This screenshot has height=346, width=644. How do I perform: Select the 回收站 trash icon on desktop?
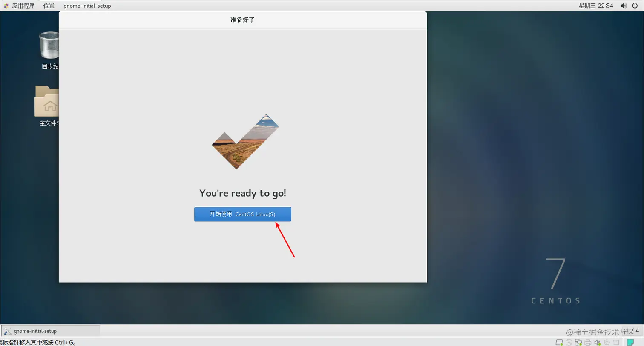50,50
